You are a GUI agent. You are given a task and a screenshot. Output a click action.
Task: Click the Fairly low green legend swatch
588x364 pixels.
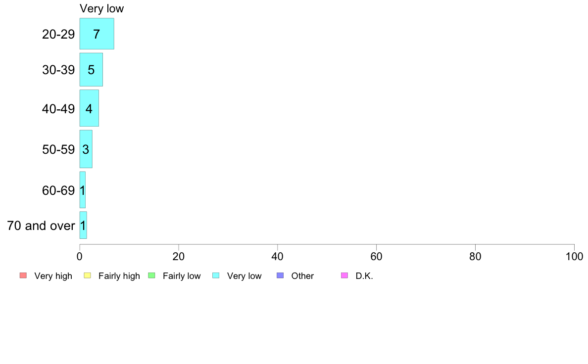(152, 275)
